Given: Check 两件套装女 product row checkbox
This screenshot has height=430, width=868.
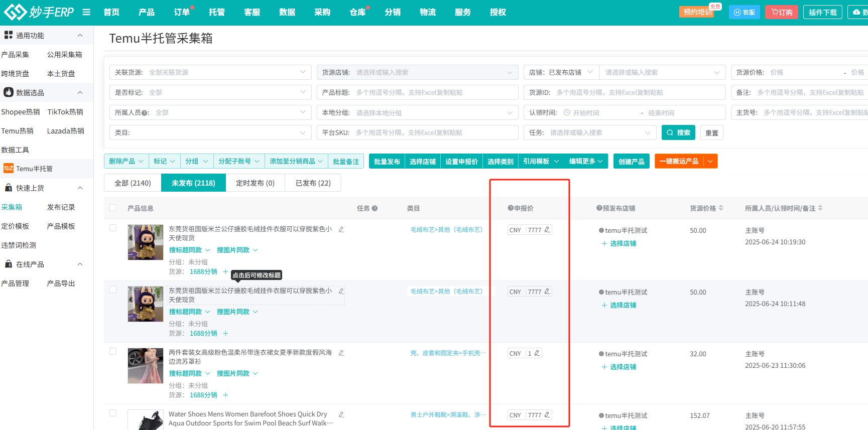Looking at the screenshot, I should click(113, 351).
